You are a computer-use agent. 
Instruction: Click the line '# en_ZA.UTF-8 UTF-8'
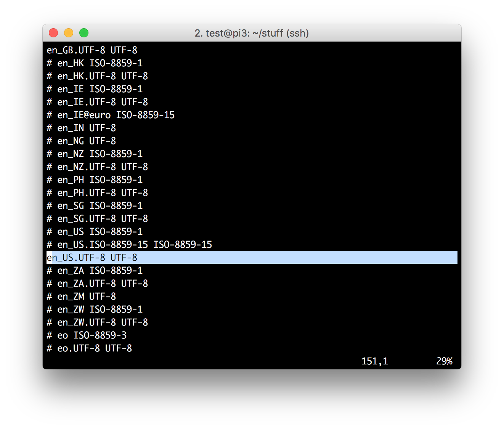(x=97, y=284)
